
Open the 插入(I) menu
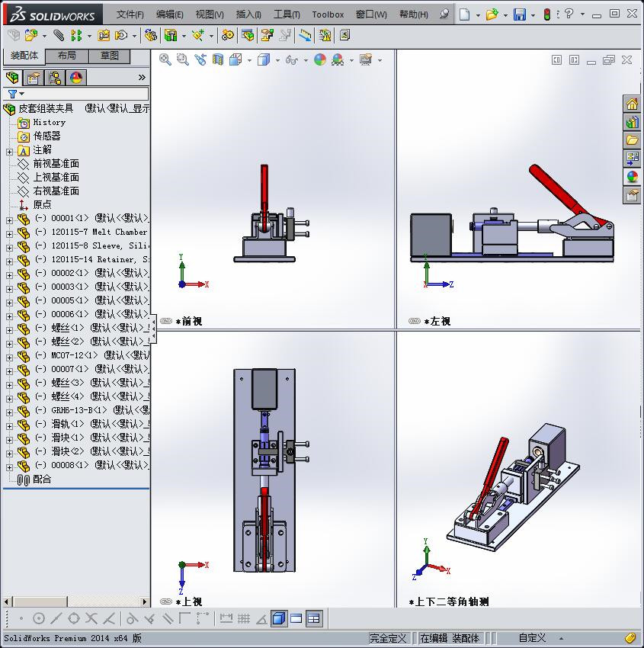[x=248, y=14]
